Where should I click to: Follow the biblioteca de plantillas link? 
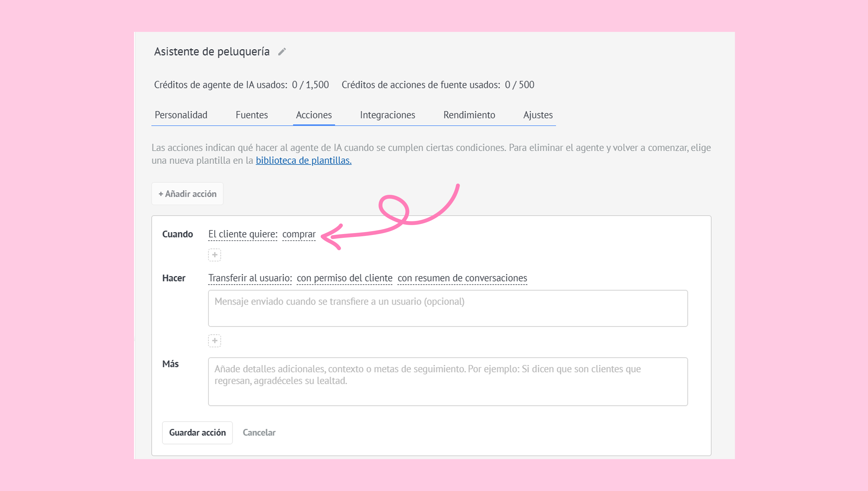[x=303, y=160]
